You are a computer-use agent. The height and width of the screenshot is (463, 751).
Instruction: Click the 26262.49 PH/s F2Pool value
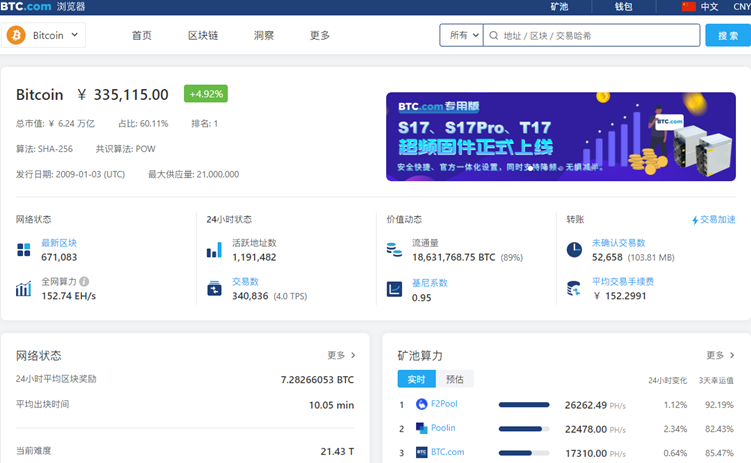point(595,405)
